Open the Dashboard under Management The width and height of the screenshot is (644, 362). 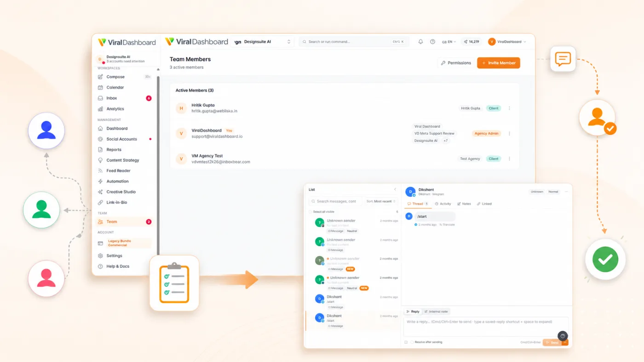[125, 129]
